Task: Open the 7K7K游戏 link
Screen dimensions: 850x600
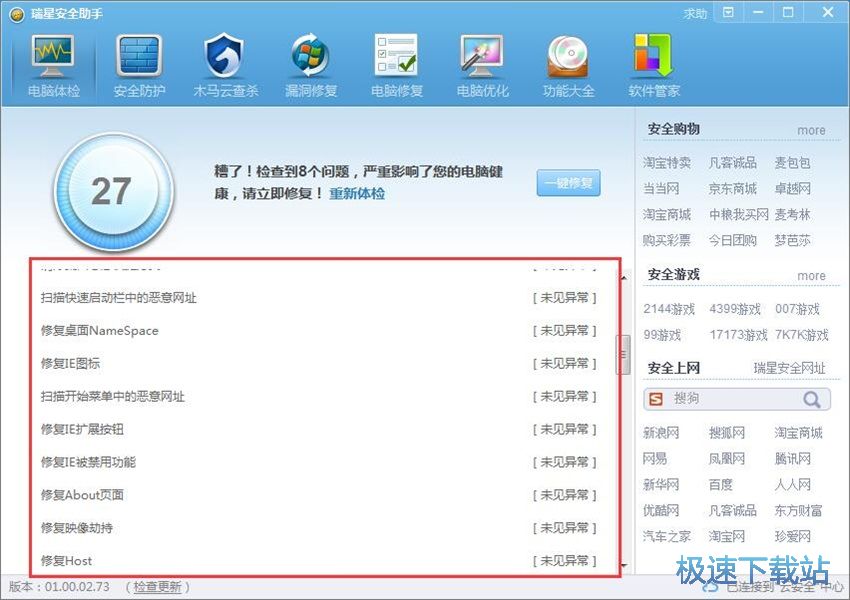Action: (x=802, y=335)
